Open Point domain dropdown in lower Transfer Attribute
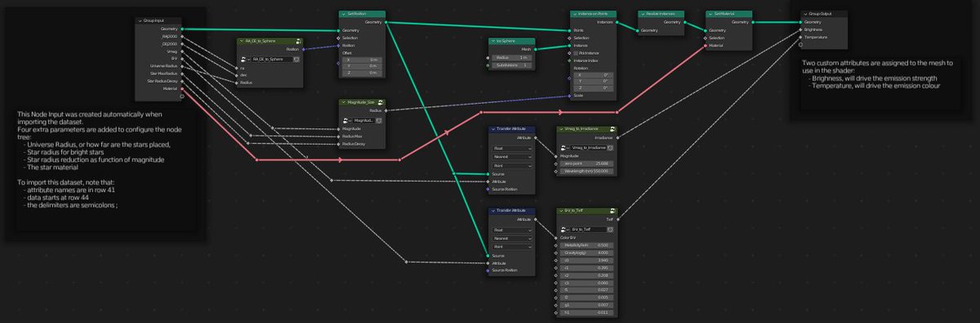 (511, 246)
